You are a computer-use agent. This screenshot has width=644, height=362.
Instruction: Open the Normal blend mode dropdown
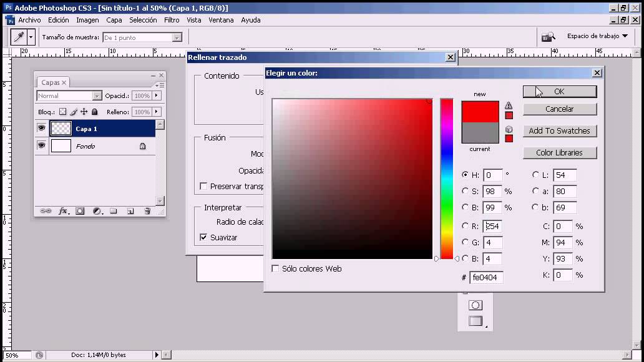[97, 95]
